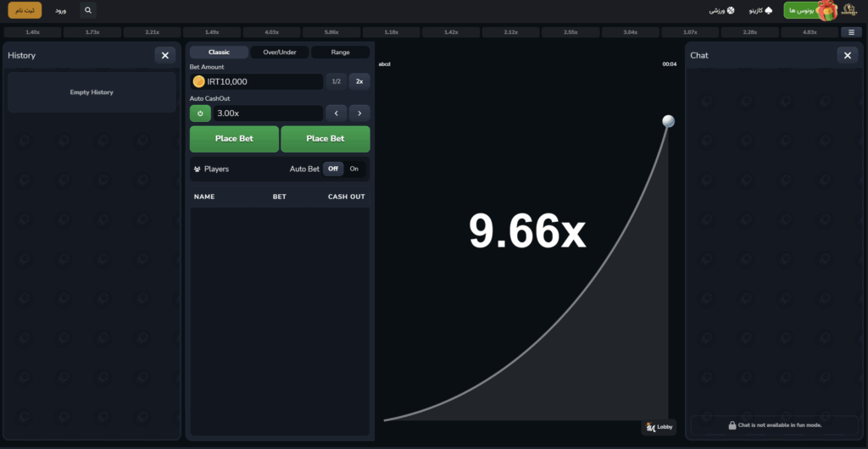868x449 pixels.
Task: Click the gift box bonus icon
Action: 827,10
